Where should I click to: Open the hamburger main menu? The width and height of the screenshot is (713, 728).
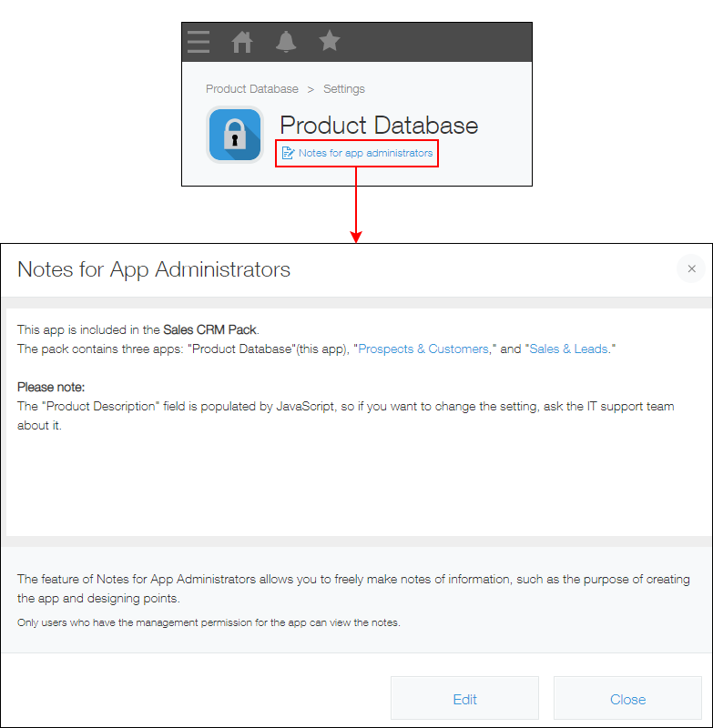point(199,42)
